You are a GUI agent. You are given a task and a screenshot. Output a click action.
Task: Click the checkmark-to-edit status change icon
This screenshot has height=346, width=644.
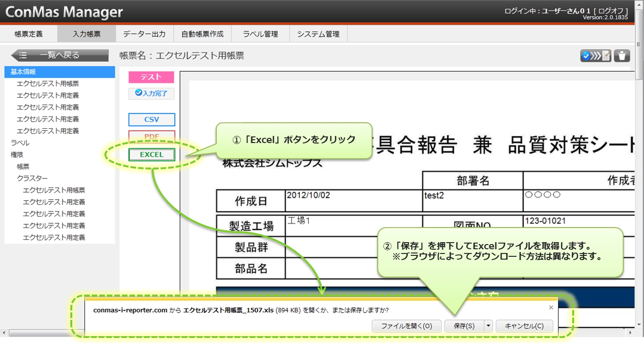pos(596,56)
